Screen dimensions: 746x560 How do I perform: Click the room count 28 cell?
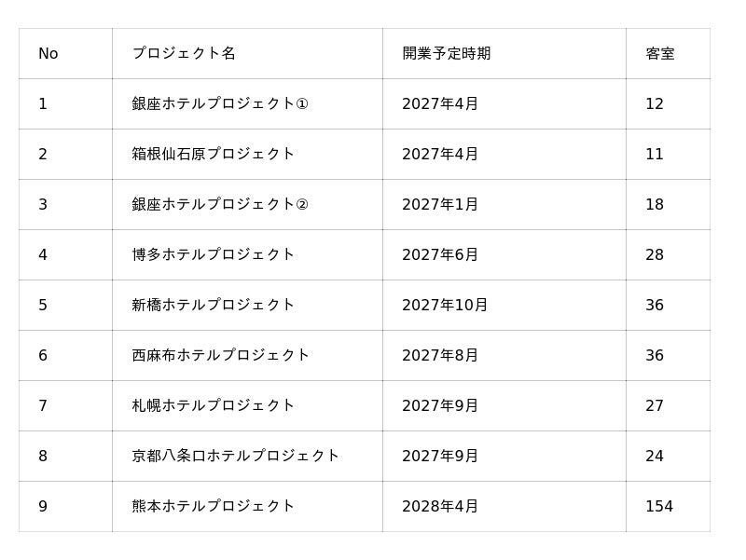click(668, 255)
